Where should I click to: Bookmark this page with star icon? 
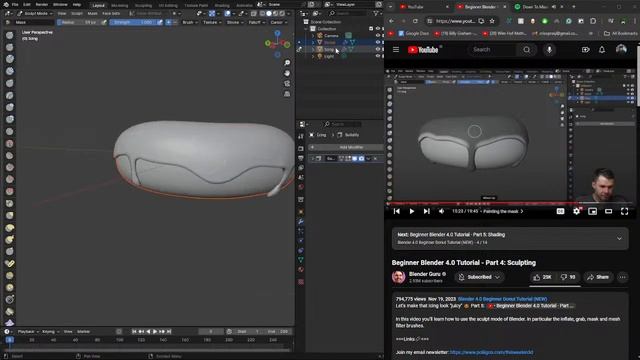tap(492, 21)
